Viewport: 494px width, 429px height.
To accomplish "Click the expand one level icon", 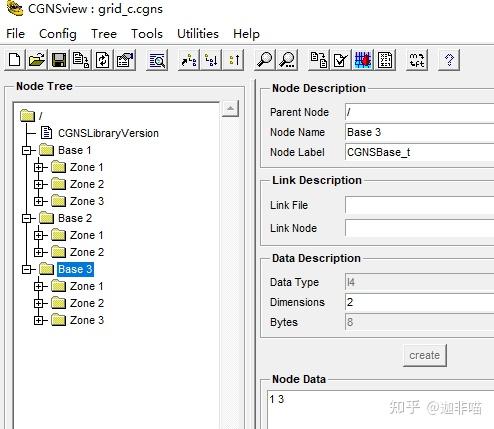I will click(211, 60).
